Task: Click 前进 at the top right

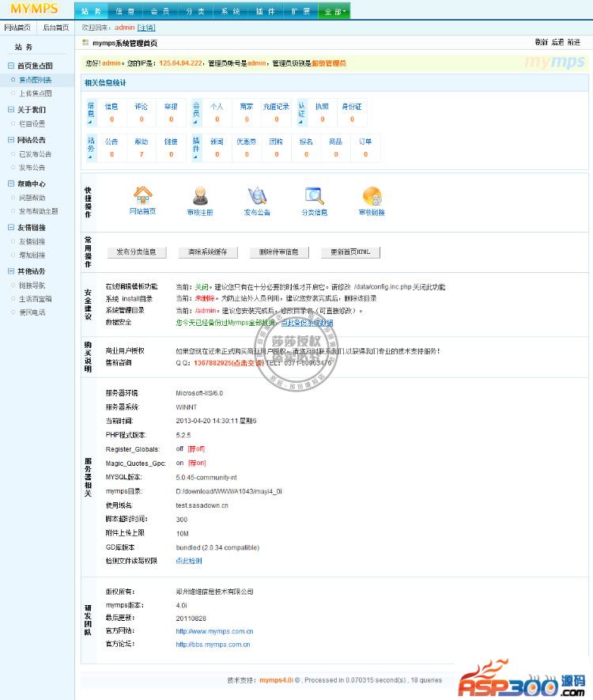Action: pyautogui.click(x=574, y=43)
